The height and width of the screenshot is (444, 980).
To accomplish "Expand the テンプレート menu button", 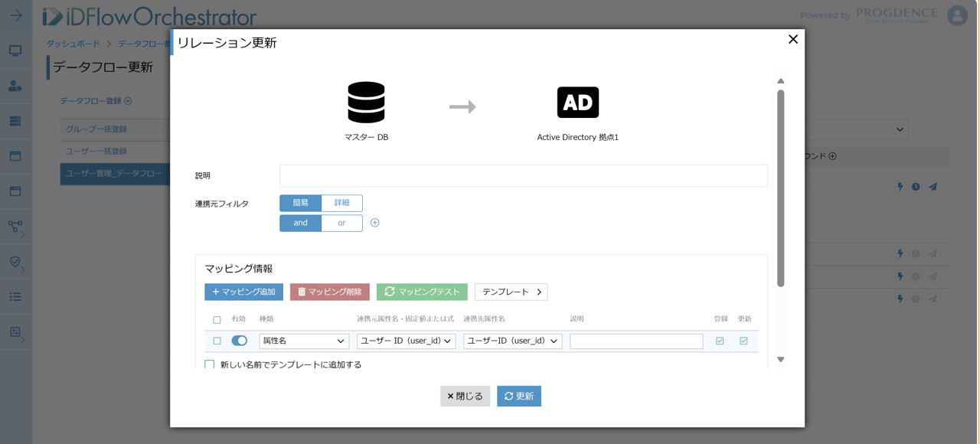I will [511, 292].
